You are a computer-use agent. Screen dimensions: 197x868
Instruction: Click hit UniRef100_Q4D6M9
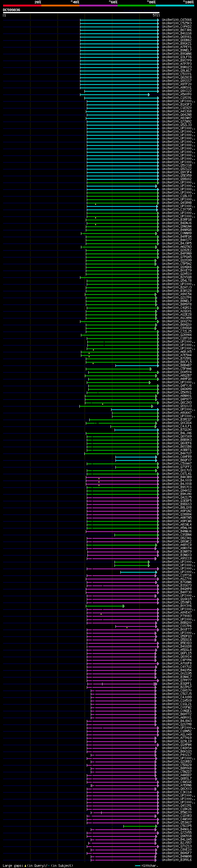177,389
